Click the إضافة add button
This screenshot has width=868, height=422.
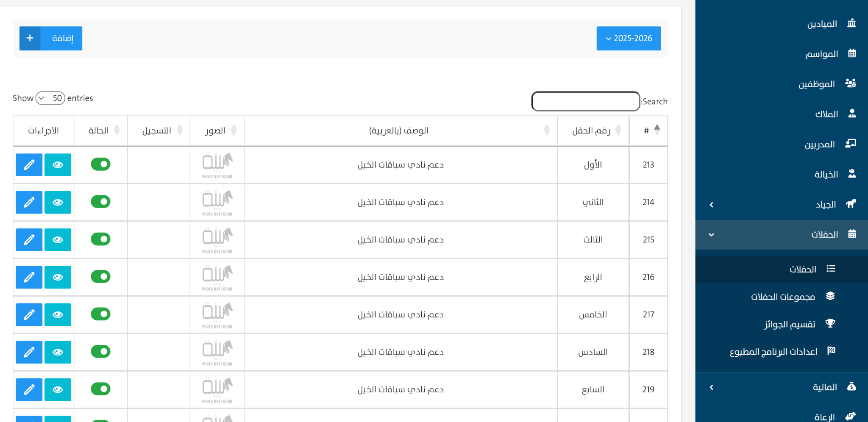[51, 39]
